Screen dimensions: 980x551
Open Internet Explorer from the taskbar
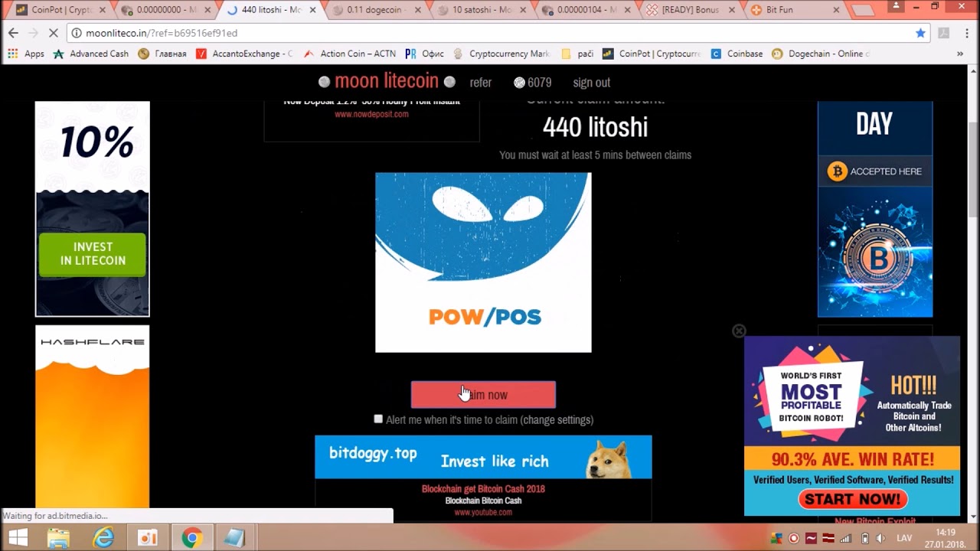pyautogui.click(x=103, y=538)
